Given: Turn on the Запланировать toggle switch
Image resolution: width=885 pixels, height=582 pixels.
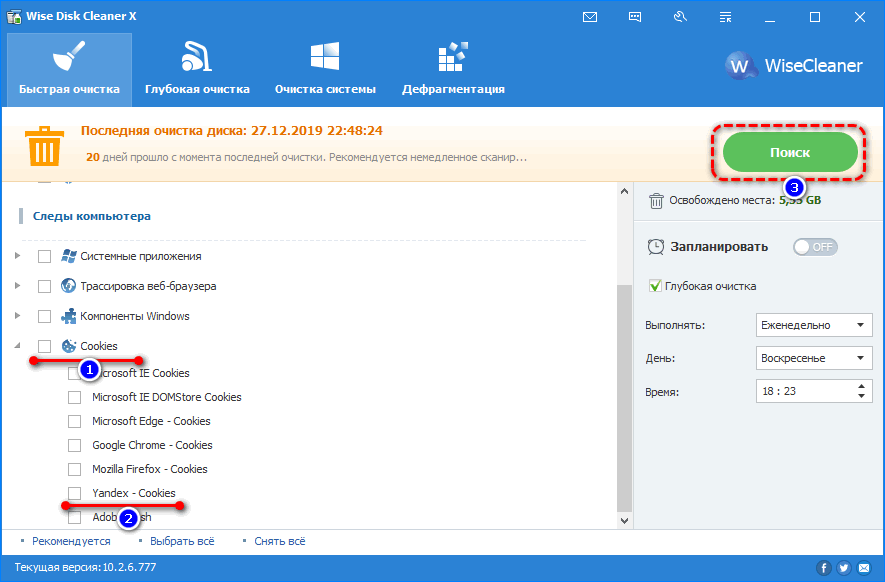Looking at the screenshot, I should [815, 247].
